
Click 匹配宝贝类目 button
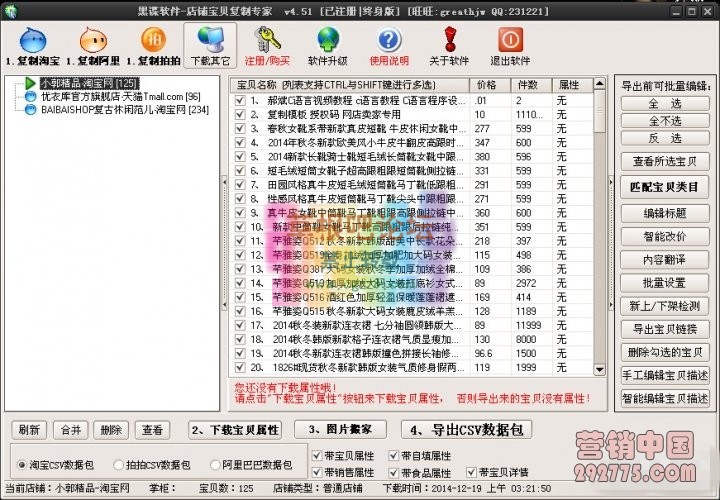(664, 187)
